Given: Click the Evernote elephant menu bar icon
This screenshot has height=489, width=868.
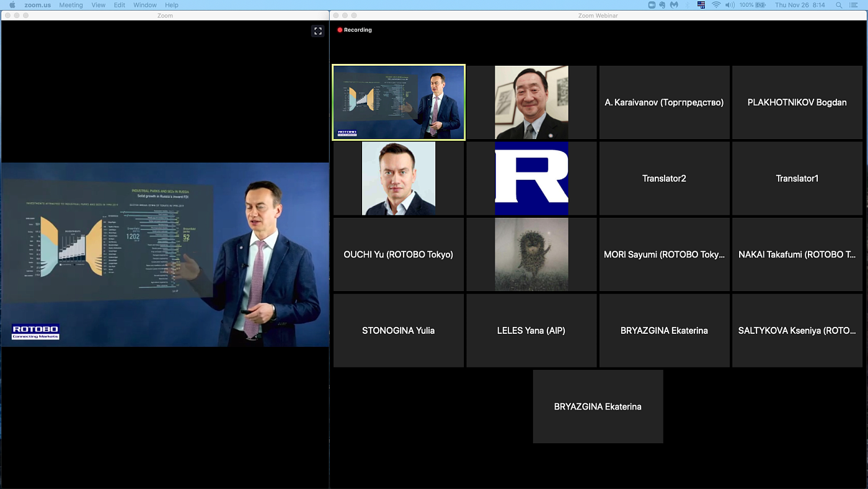Looking at the screenshot, I should coord(663,5).
